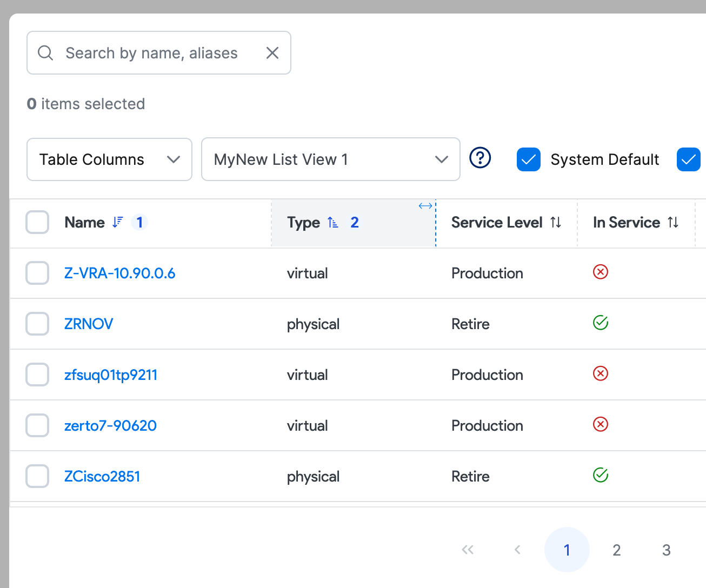This screenshot has width=706, height=588.
Task: Click the Name column sort icon
Action: pyautogui.click(x=117, y=222)
